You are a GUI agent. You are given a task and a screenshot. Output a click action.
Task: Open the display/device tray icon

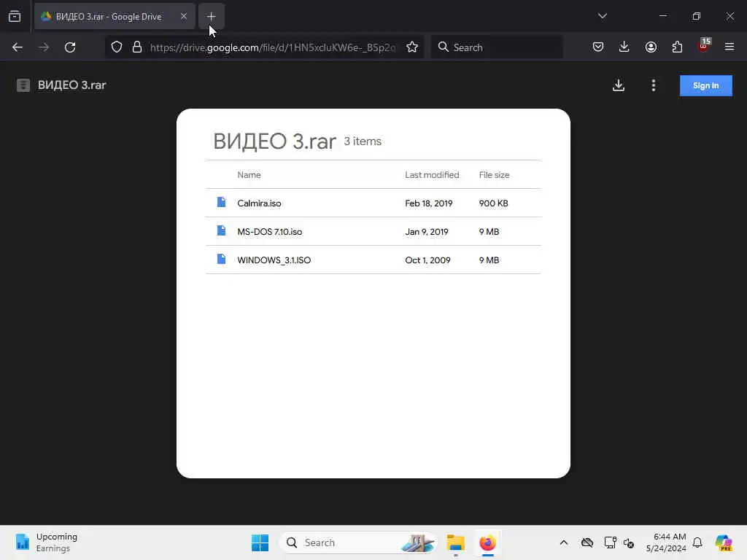pos(610,542)
